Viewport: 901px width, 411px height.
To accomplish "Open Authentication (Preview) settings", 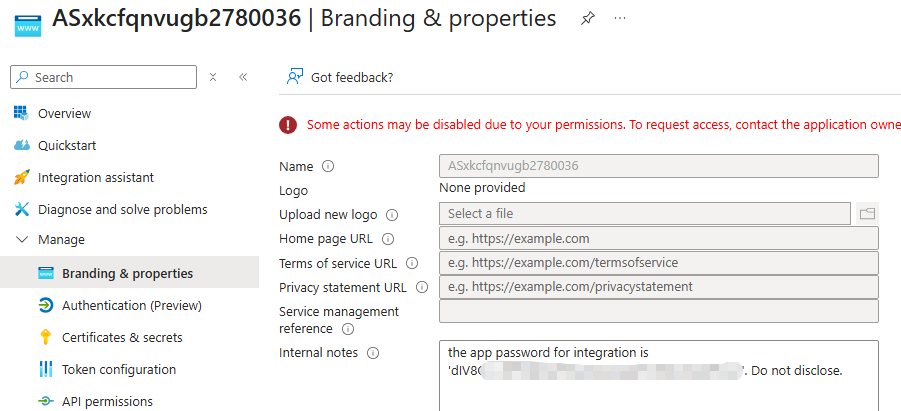I will pyautogui.click(x=132, y=306).
